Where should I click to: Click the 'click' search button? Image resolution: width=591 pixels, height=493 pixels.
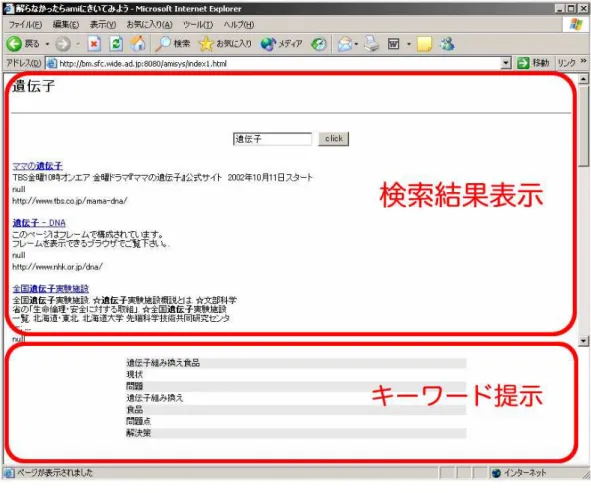click(x=334, y=139)
